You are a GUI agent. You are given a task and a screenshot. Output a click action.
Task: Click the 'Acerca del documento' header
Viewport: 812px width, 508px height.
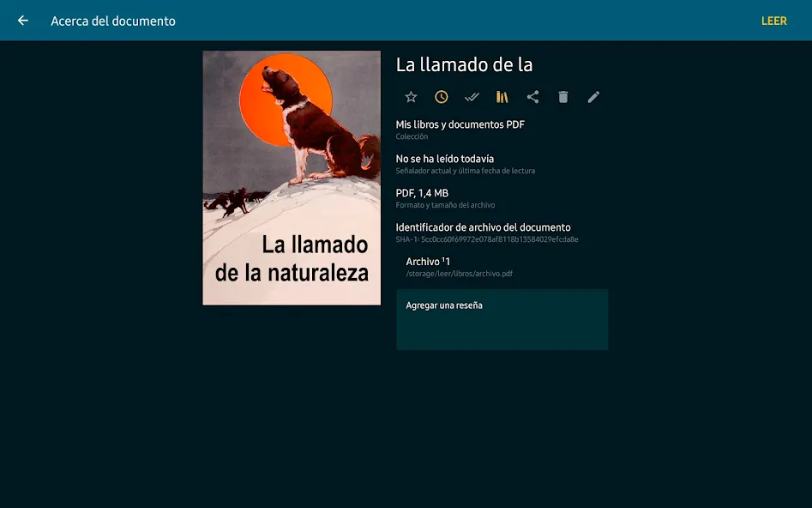pos(113,21)
